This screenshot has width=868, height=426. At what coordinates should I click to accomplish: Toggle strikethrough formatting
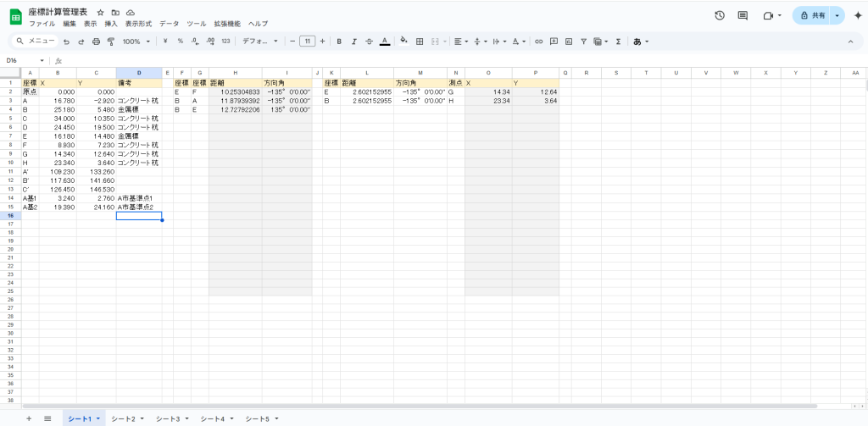(369, 41)
